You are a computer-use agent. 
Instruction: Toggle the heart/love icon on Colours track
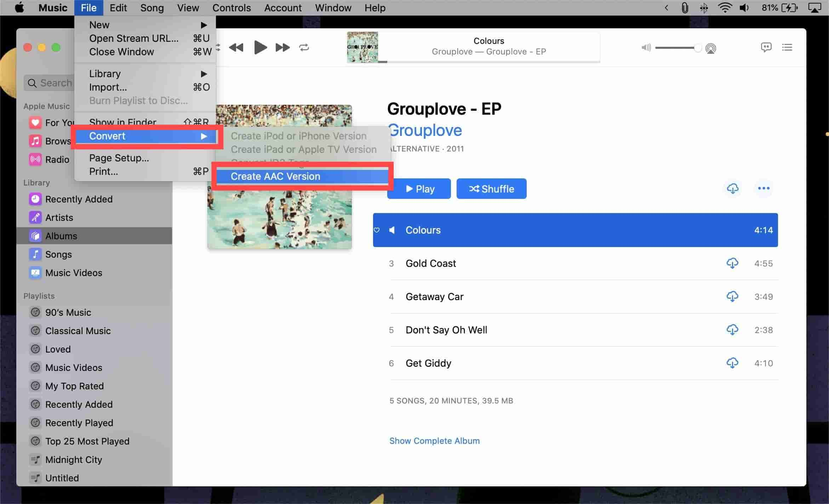pos(378,230)
